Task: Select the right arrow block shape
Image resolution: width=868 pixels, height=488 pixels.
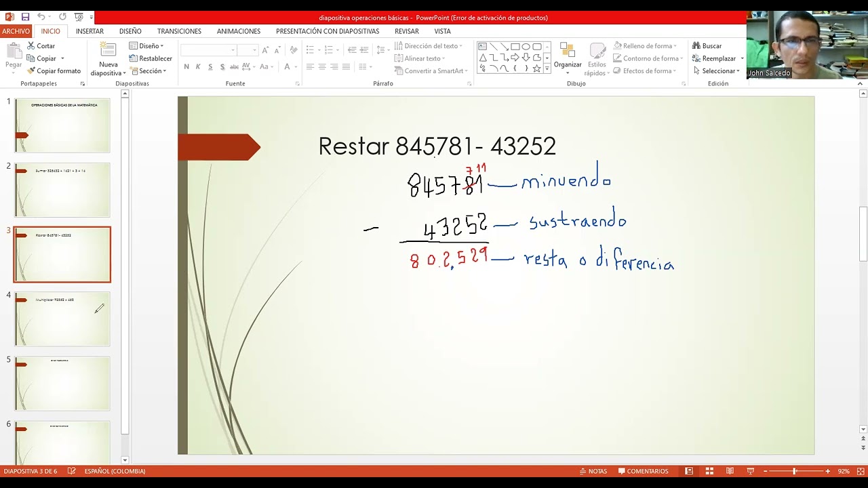Action: 515,58
